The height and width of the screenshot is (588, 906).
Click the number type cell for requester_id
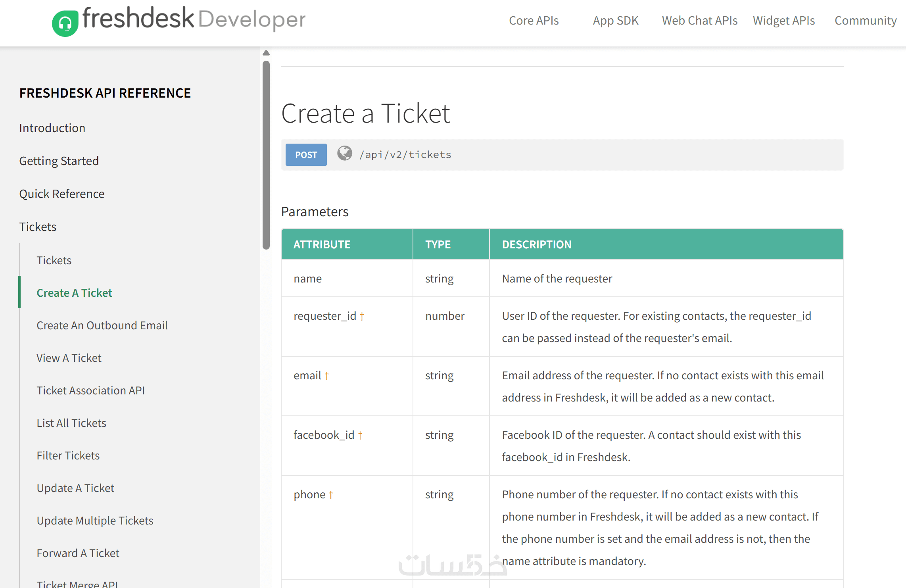(451, 327)
